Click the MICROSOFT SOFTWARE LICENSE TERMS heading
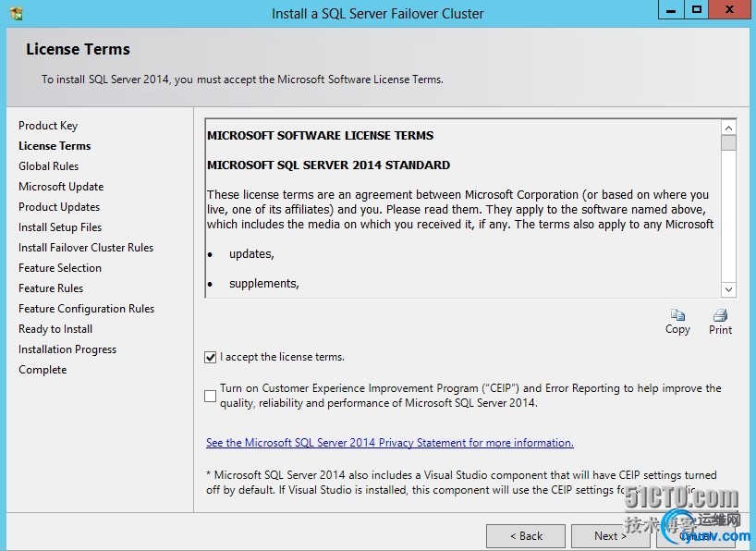756x551 pixels. coord(320,136)
